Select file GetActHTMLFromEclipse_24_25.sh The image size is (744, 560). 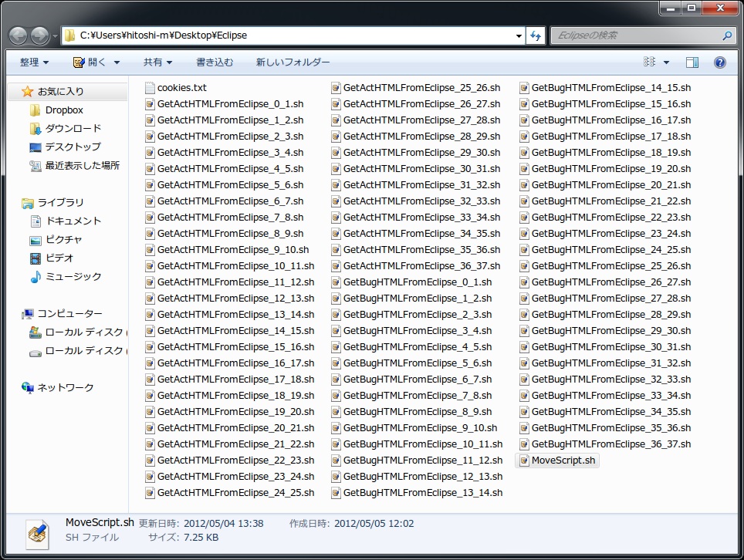tap(230, 493)
